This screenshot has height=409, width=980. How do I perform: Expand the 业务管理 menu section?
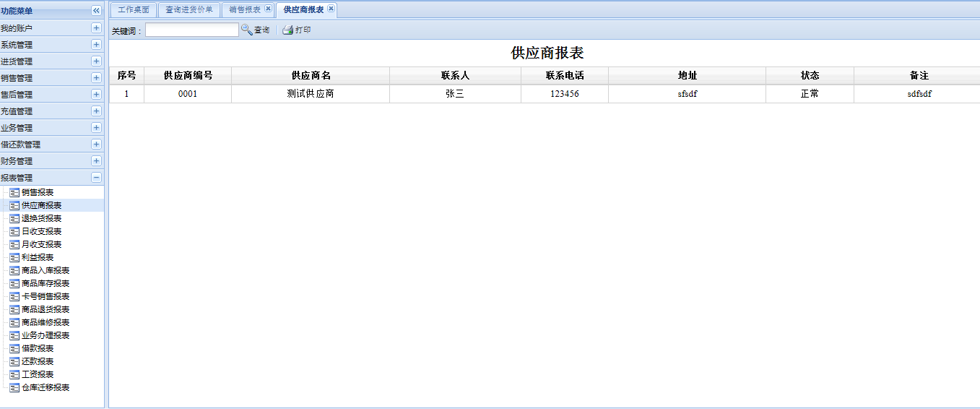coord(96,128)
